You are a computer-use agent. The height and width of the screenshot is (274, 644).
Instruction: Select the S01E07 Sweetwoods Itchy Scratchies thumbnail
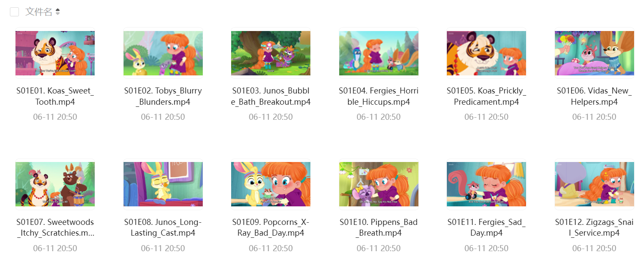55,184
